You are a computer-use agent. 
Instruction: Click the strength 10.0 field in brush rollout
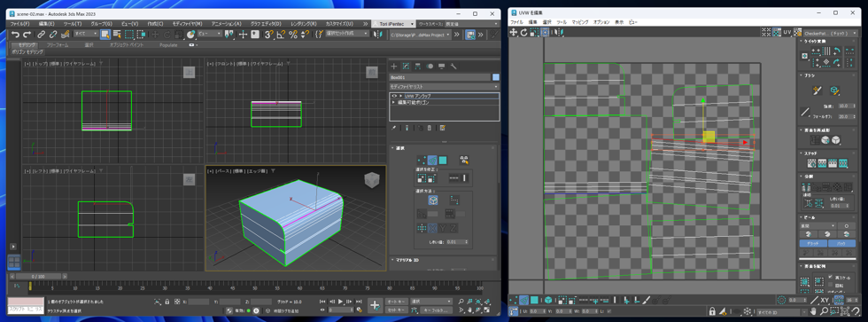(x=847, y=106)
